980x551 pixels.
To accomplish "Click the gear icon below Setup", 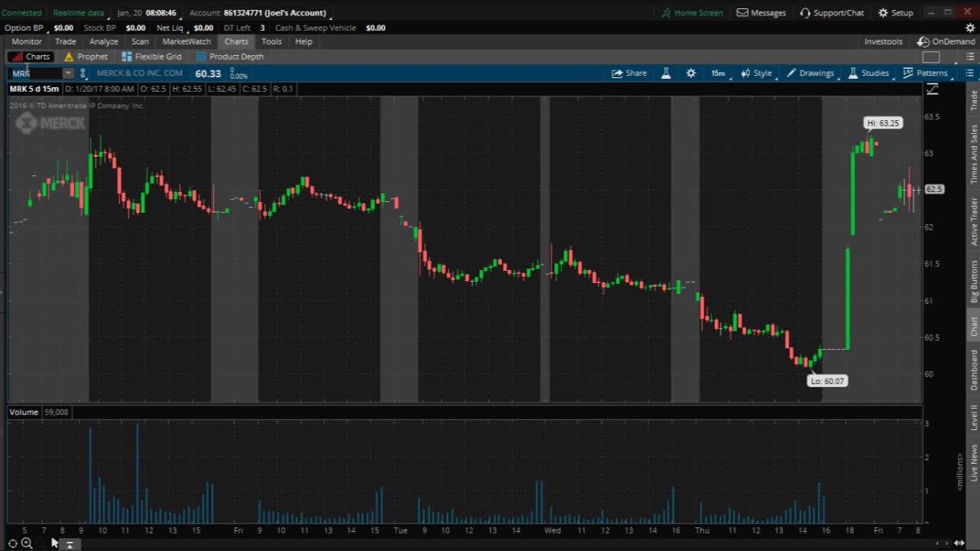I will (x=970, y=28).
